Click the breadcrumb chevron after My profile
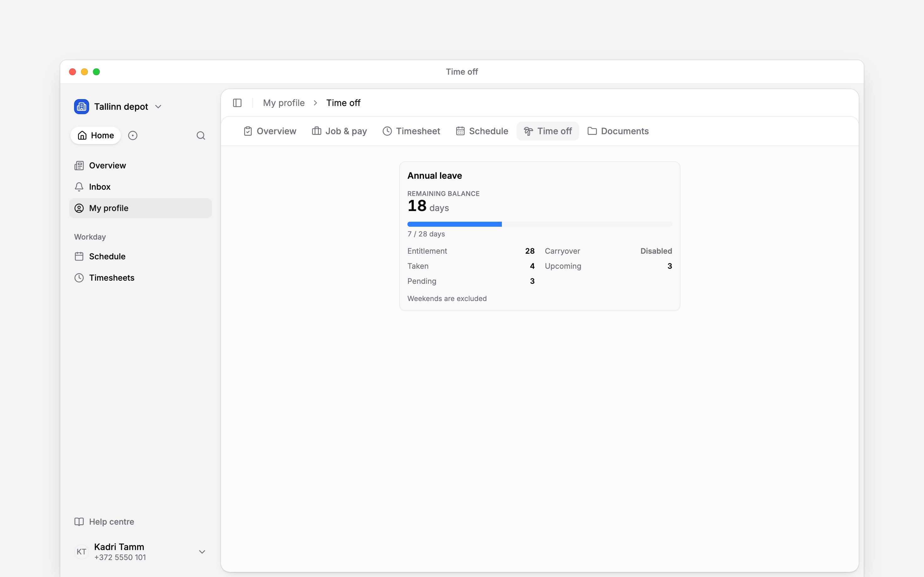Image resolution: width=924 pixels, height=577 pixels. tap(315, 103)
